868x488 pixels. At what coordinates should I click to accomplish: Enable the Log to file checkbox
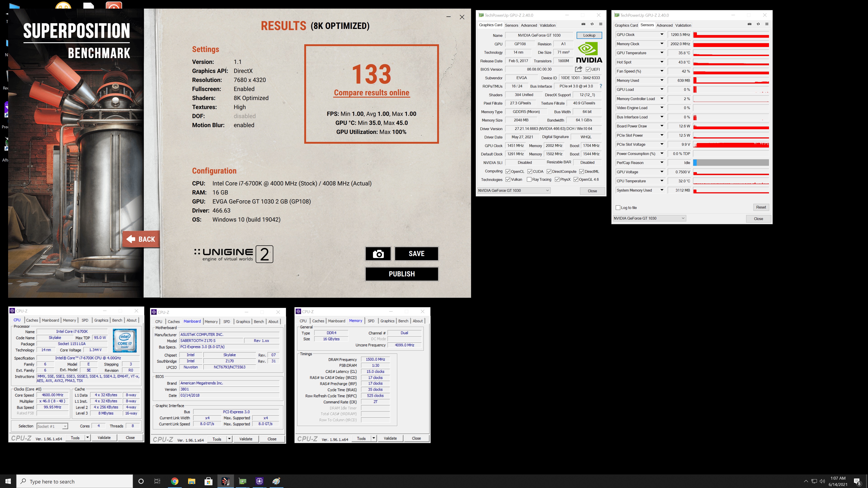[618, 208]
